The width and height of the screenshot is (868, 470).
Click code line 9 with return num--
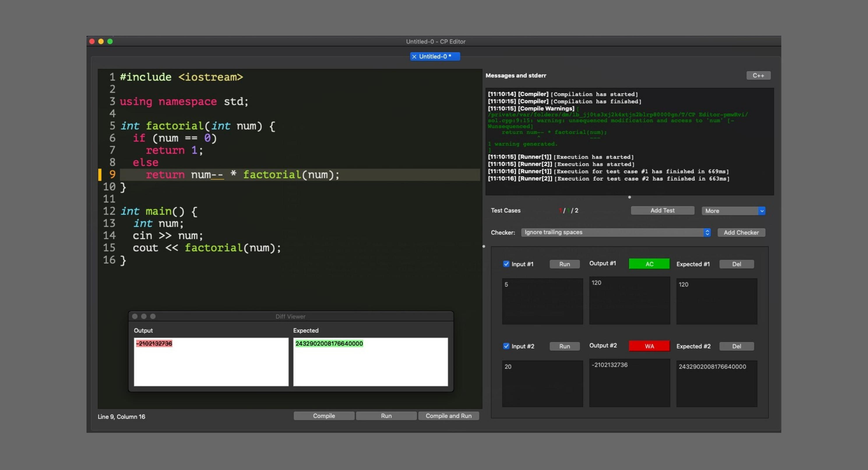coord(300,175)
